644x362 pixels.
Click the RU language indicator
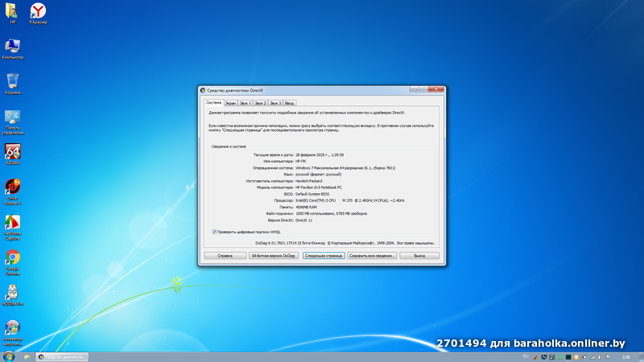pos(526,356)
